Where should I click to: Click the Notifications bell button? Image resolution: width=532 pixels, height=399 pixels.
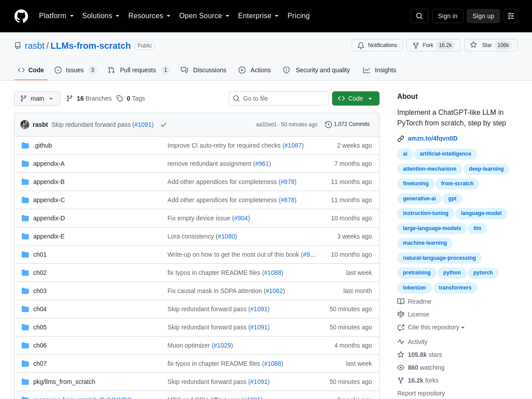(x=377, y=45)
